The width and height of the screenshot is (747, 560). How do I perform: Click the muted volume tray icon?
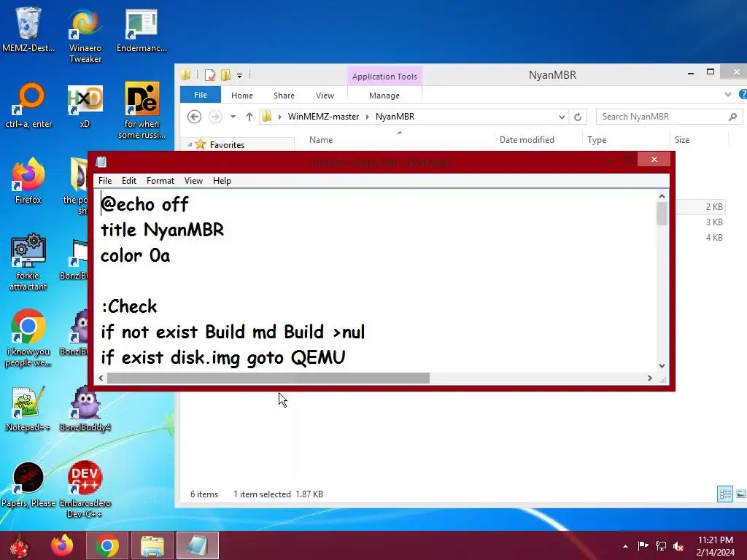point(678,546)
